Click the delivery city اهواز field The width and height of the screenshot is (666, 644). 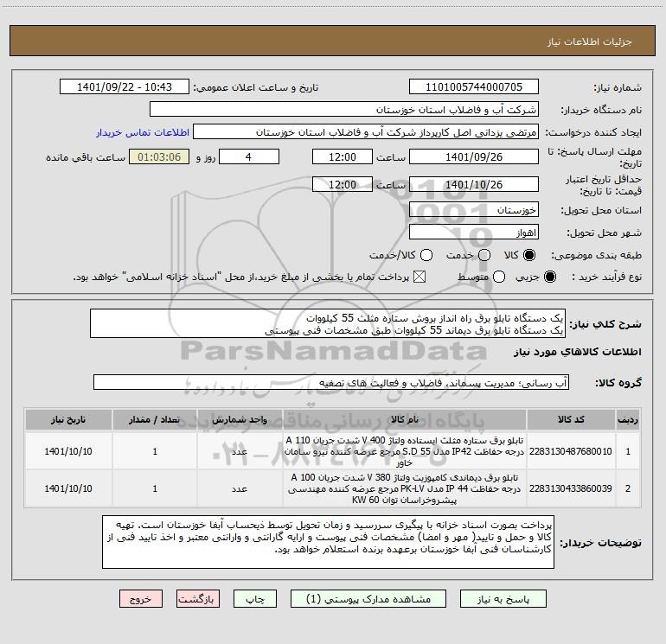(474, 233)
